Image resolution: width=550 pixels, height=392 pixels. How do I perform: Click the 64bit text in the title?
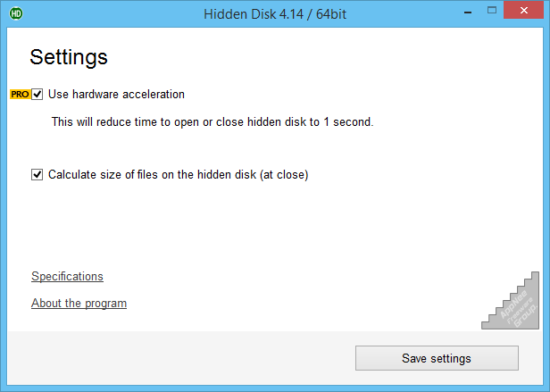tap(331, 14)
